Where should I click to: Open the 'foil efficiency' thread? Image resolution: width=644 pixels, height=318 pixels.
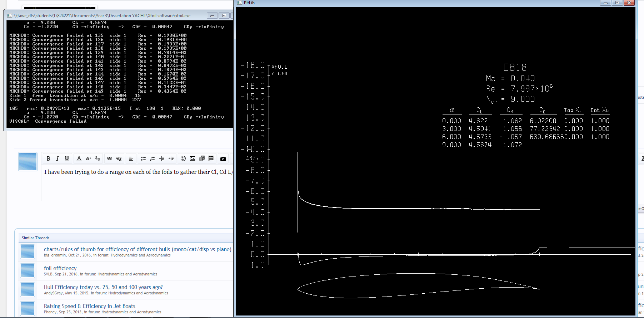coord(60,268)
